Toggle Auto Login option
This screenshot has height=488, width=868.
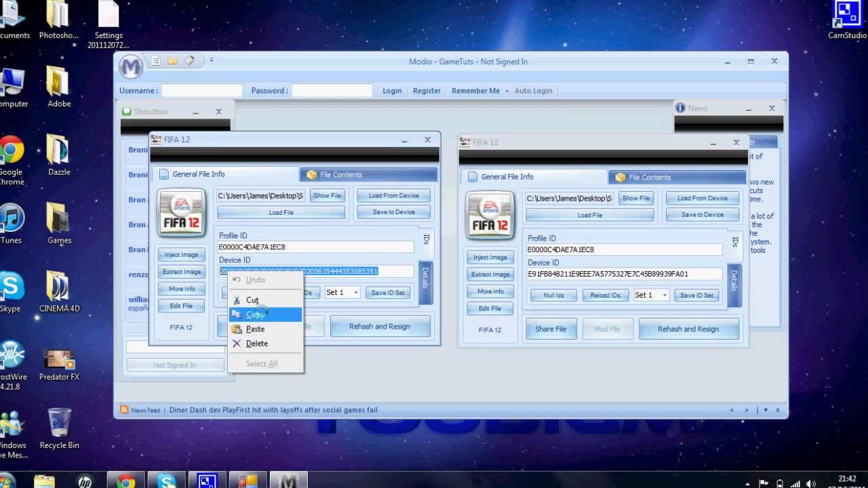533,91
